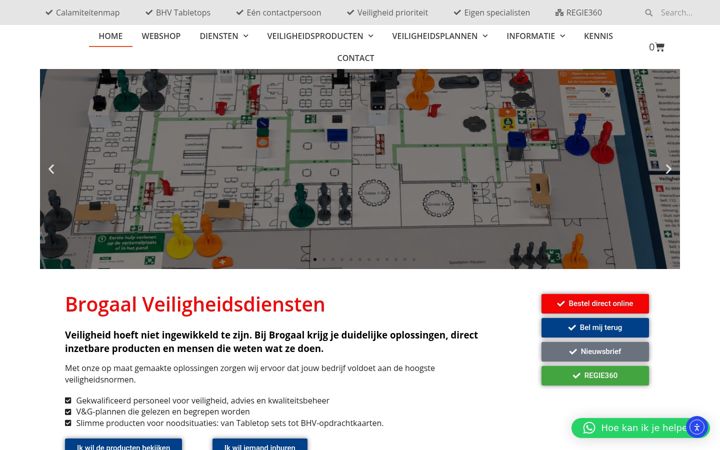The width and height of the screenshot is (720, 450).
Task: Open the REGIE360 top bar link
Action: 584,13
